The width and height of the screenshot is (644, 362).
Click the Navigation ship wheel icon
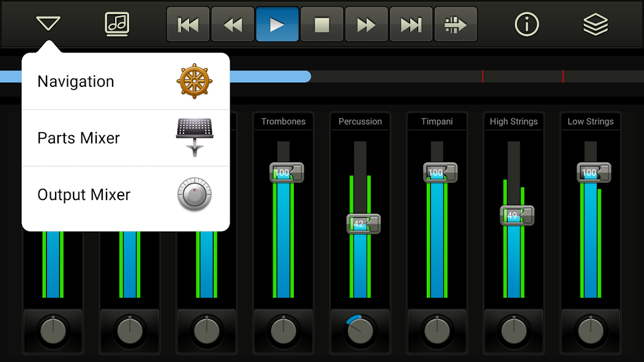click(195, 80)
